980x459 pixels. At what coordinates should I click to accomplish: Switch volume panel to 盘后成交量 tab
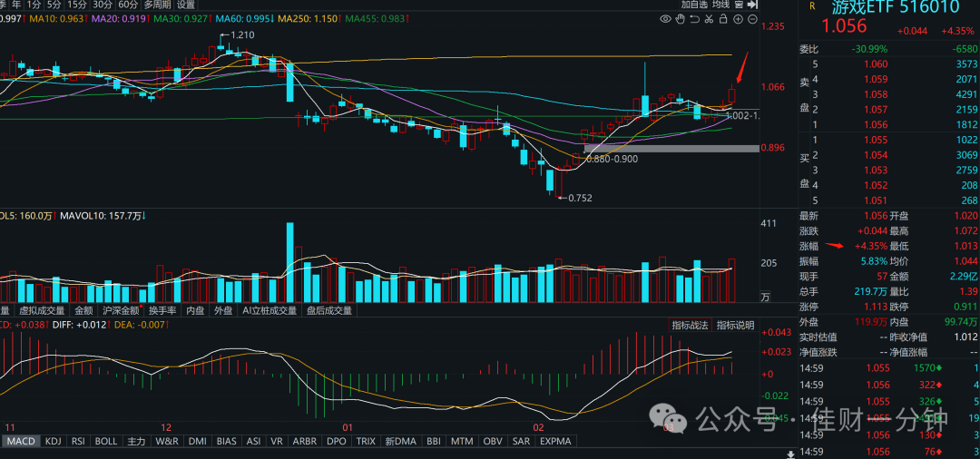point(328,310)
